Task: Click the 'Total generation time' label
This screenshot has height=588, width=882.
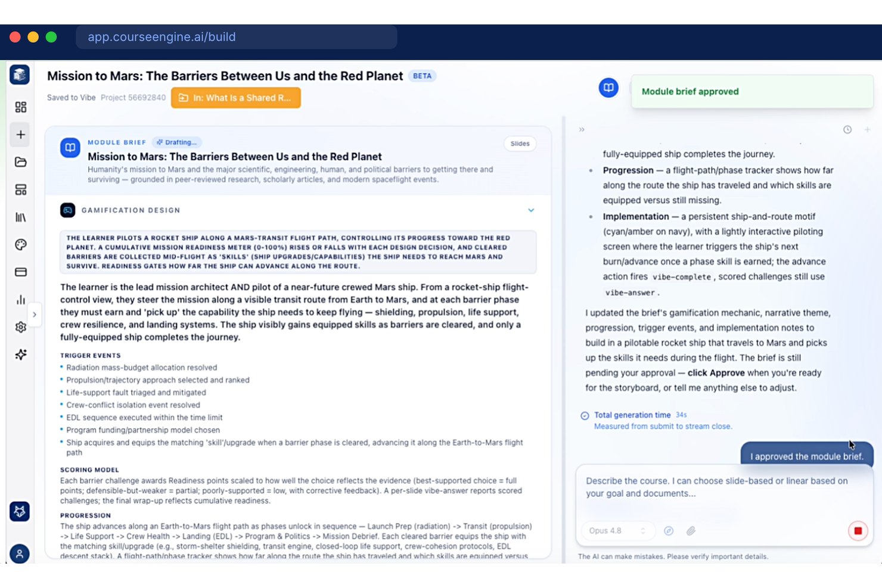Action: [632, 415]
